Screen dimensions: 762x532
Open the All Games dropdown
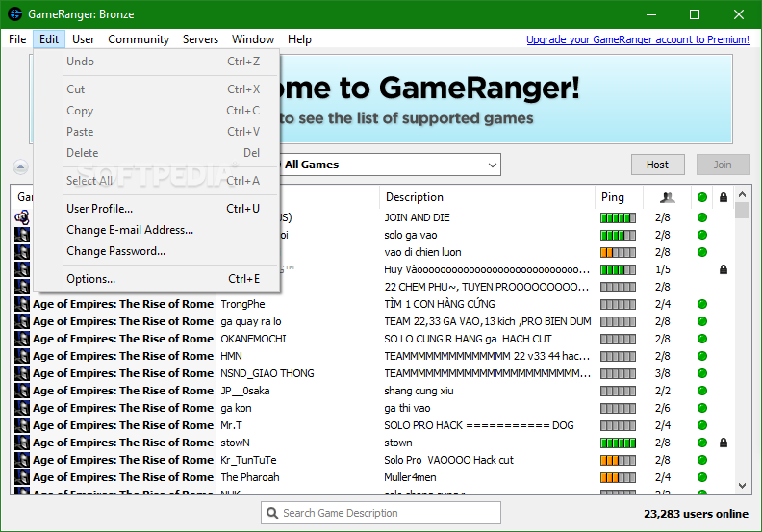[x=391, y=165]
